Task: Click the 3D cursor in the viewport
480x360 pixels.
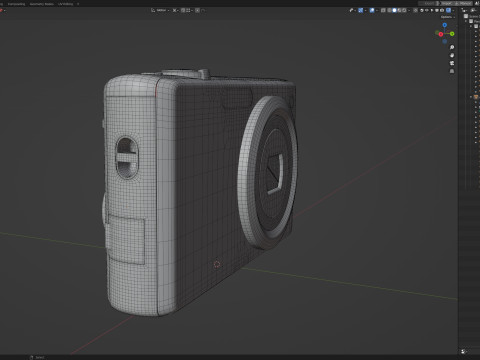Action: click(x=217, y=265)
